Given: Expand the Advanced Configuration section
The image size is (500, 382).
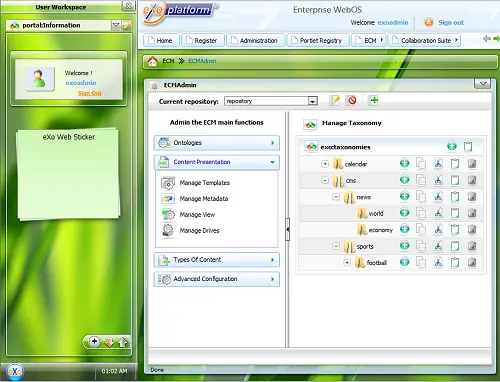Looking at the screenshot, I should coord(217,279).
